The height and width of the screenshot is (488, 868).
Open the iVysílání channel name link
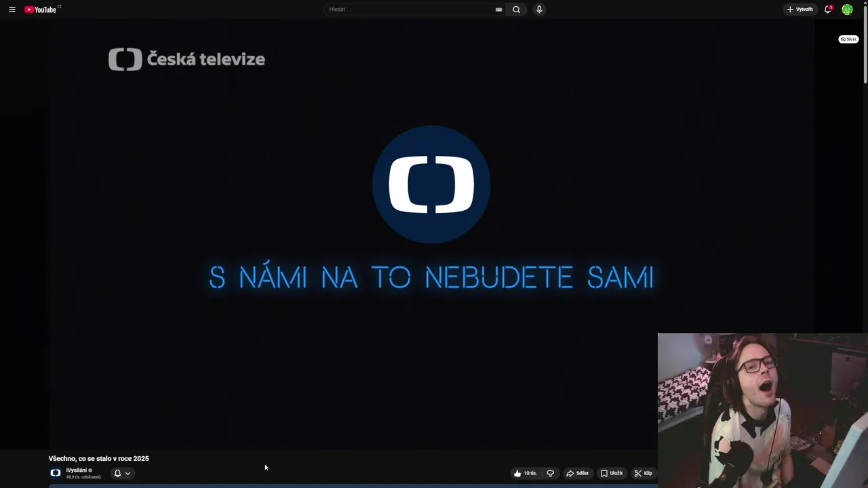77,470
